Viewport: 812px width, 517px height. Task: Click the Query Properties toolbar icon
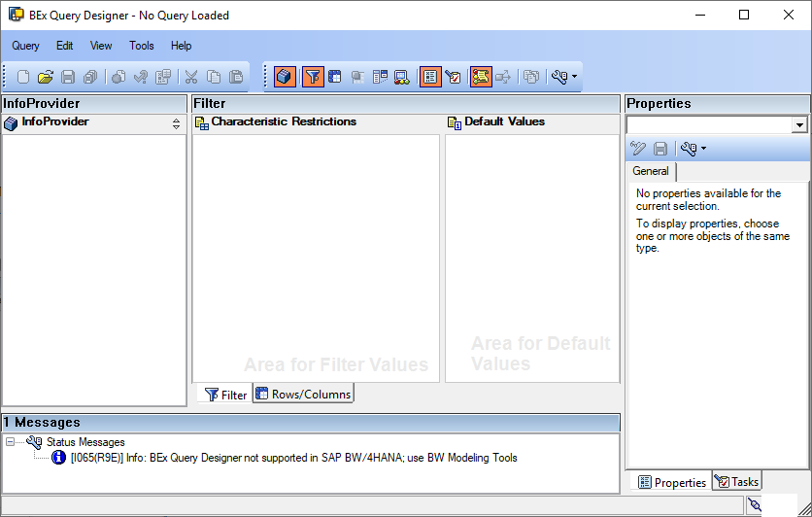point(163,77)
